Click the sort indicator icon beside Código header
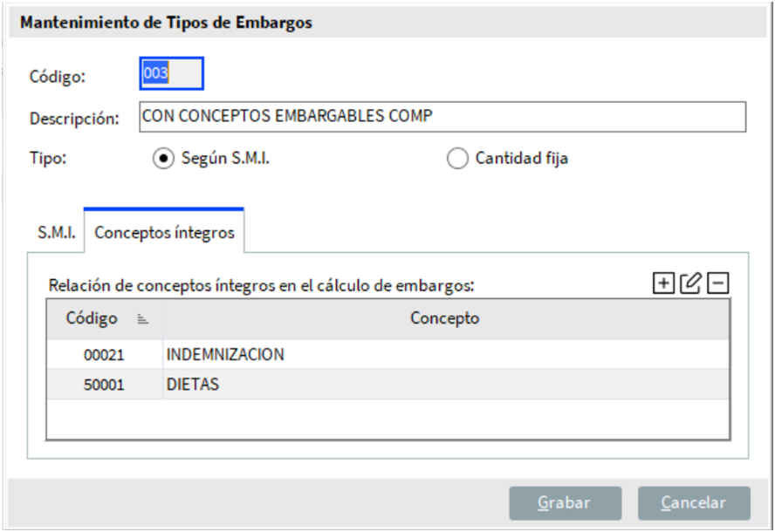Viewport: 775px width, 532px height. (x=143, y=319)
